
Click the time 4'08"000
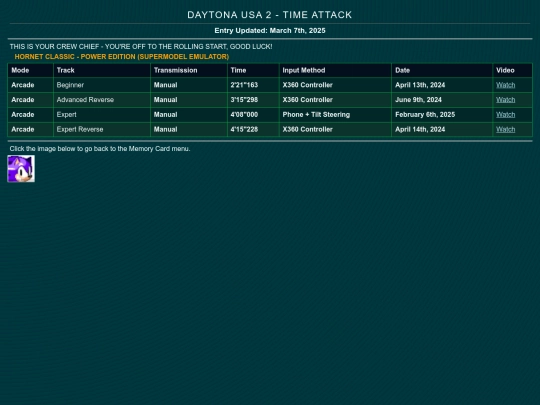(244, 115)
